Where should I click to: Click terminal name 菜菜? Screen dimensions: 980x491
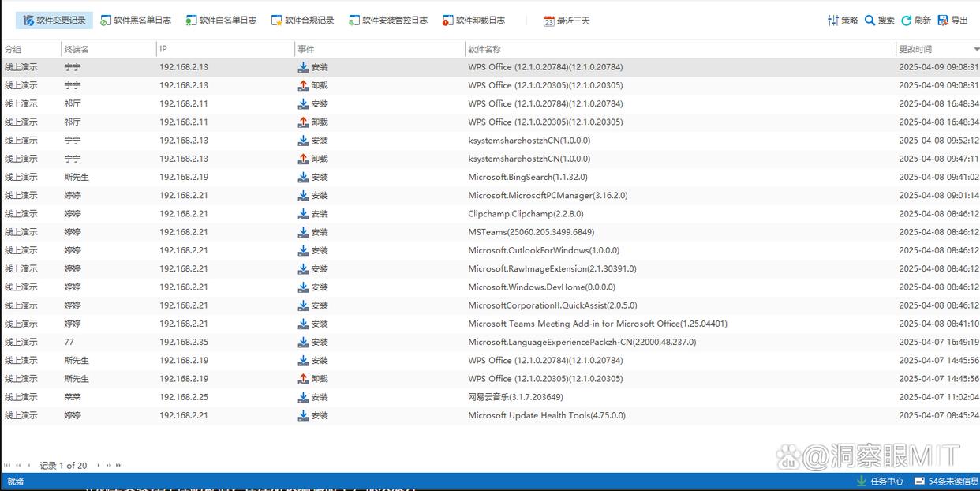click(x=73, y=397)
